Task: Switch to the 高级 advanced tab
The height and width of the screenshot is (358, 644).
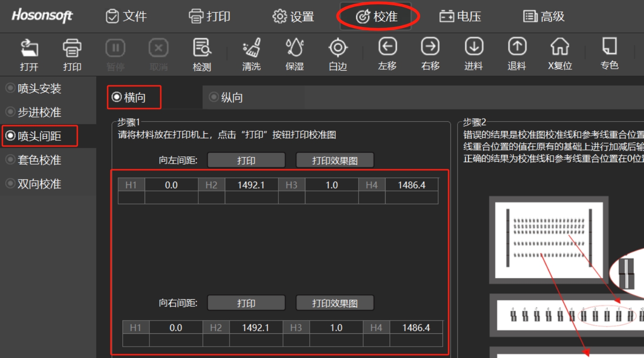Action: 544,17
